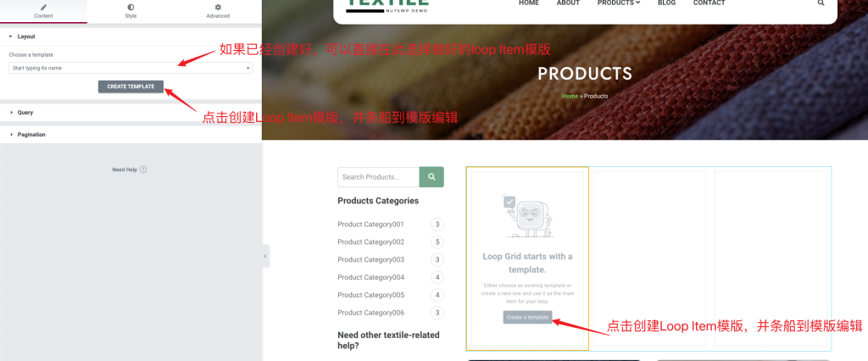Expand the Pagination section
The image size is (868, 361).
(x=131, y=135)
